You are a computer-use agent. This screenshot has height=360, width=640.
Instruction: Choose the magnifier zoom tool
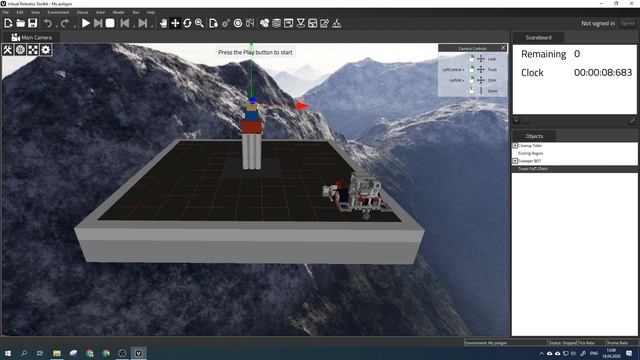[x=199, y=23]
